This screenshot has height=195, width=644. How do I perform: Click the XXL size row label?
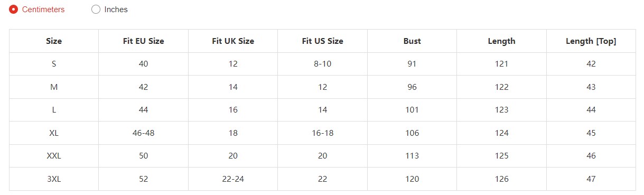tap(54, 156)
